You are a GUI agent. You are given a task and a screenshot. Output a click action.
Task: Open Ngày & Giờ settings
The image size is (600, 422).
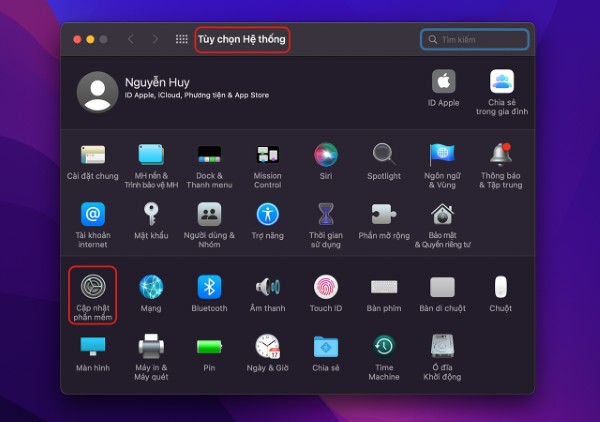click(x=267, y=347)
